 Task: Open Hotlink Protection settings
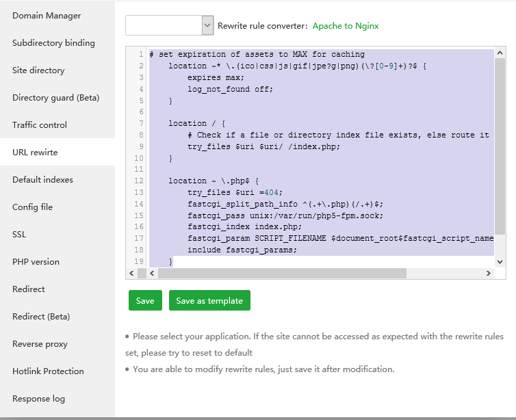pyautogui.click(x=48, y=371)
